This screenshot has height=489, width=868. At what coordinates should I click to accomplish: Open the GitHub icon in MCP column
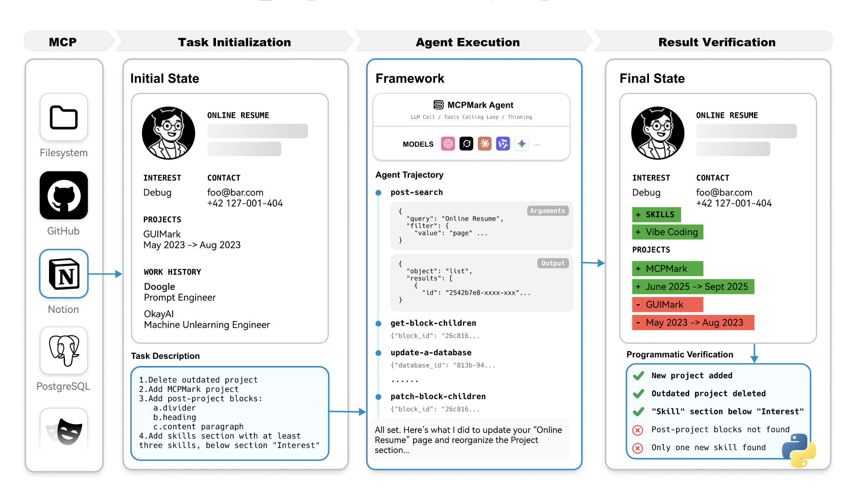coord(64,195)
